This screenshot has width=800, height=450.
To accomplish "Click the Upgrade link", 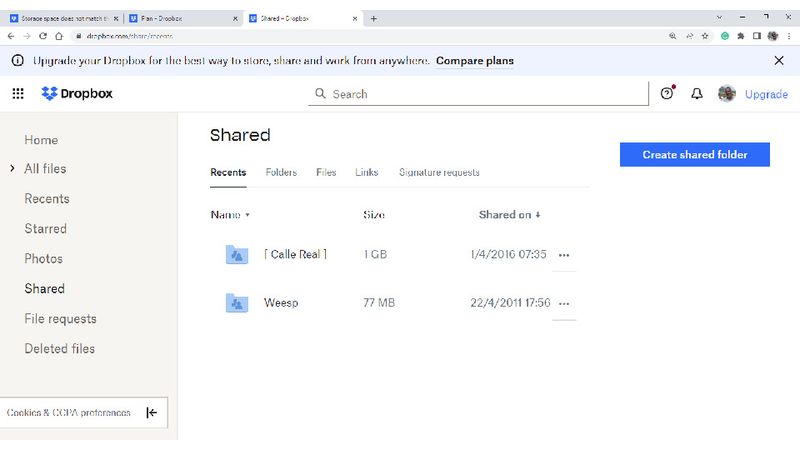I will 766,94.
